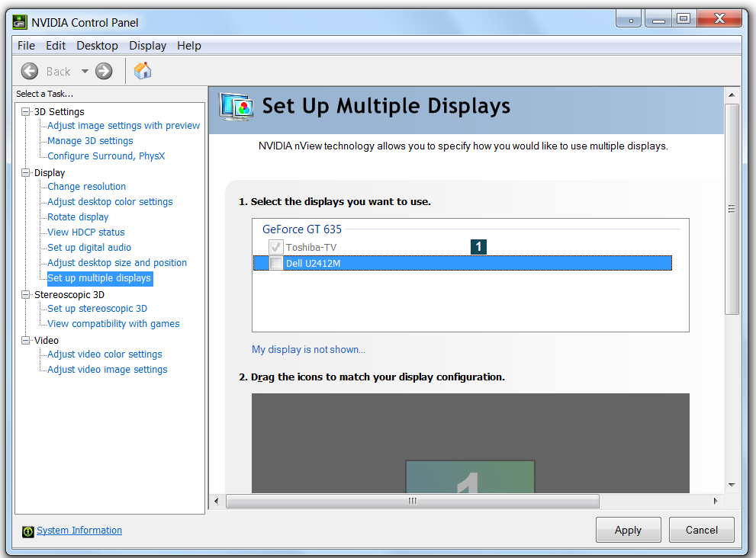This screenshot has height=558, width=756.
Task: Open the Help menu
Action: [189, 46]
